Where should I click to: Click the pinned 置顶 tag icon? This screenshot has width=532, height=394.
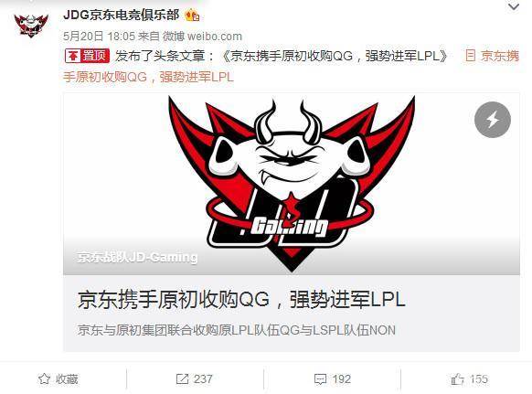(x=87, y=56)
